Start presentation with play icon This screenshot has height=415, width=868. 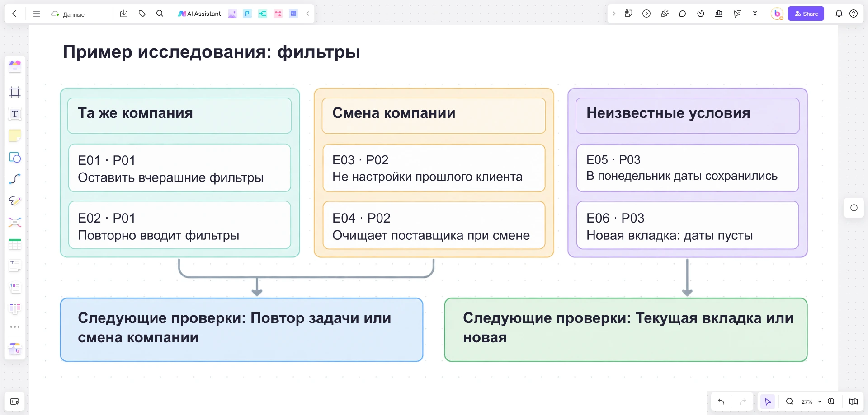pos(646,14)
